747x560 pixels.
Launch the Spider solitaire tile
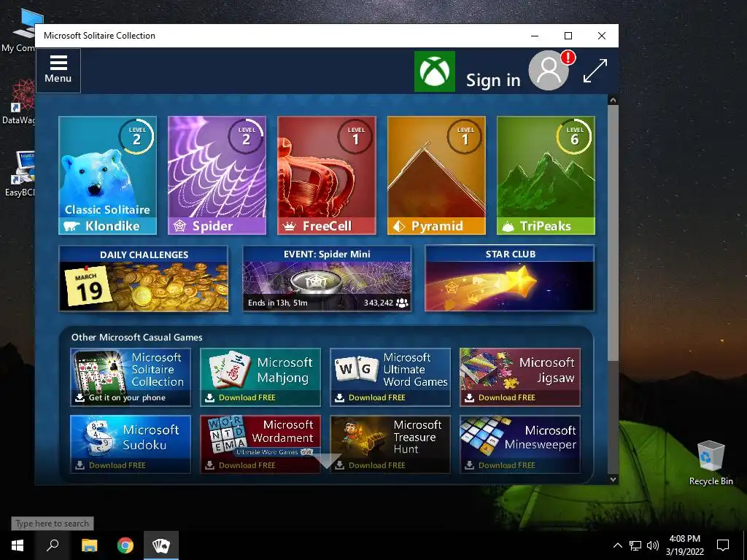[x=217, y=175]
